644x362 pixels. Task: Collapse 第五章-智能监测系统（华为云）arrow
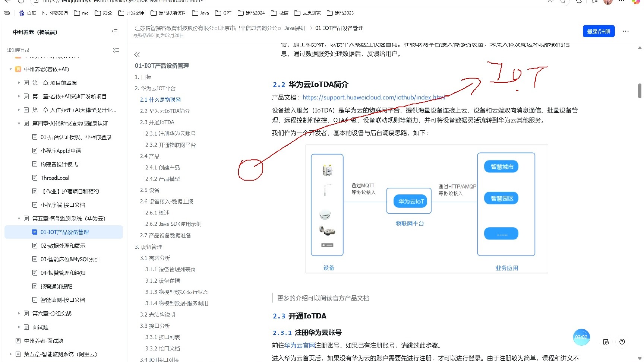[x=19, y=219]
